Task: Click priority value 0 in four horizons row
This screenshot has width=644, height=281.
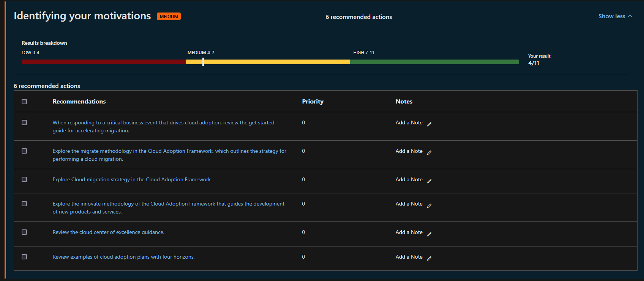Action: (x=303, y=257)
